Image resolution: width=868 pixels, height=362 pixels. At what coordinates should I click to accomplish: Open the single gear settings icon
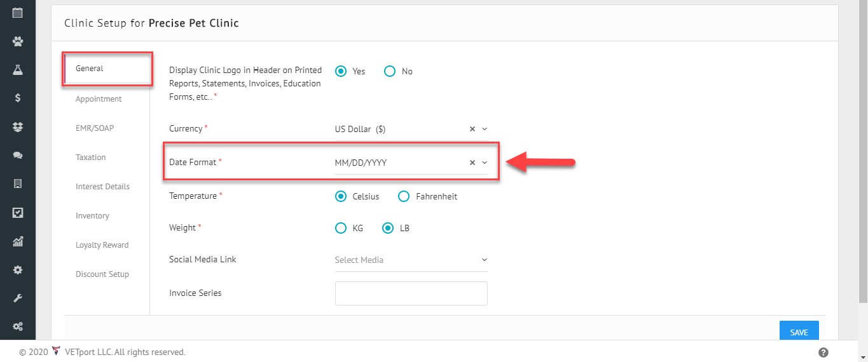pyautogui.click(x=18, y=270)
